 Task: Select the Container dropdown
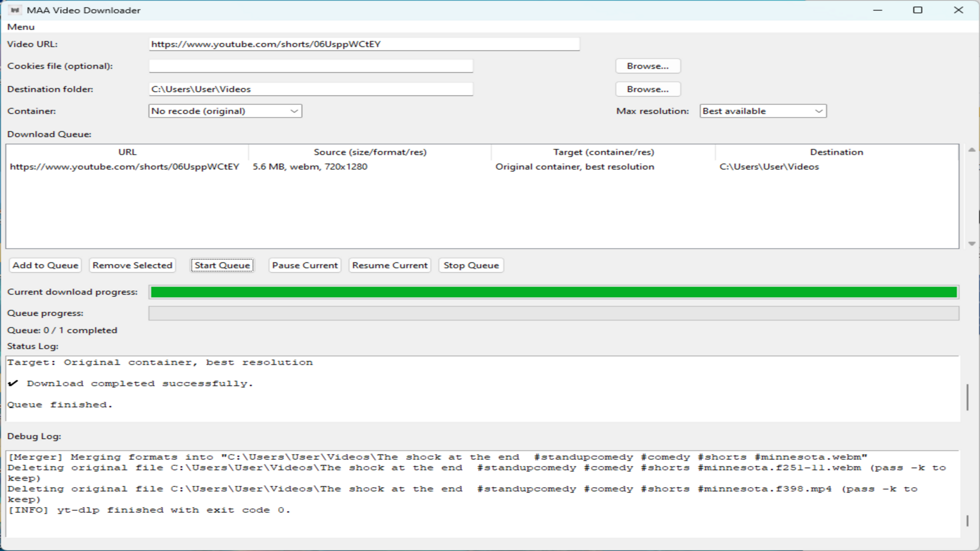225,111
